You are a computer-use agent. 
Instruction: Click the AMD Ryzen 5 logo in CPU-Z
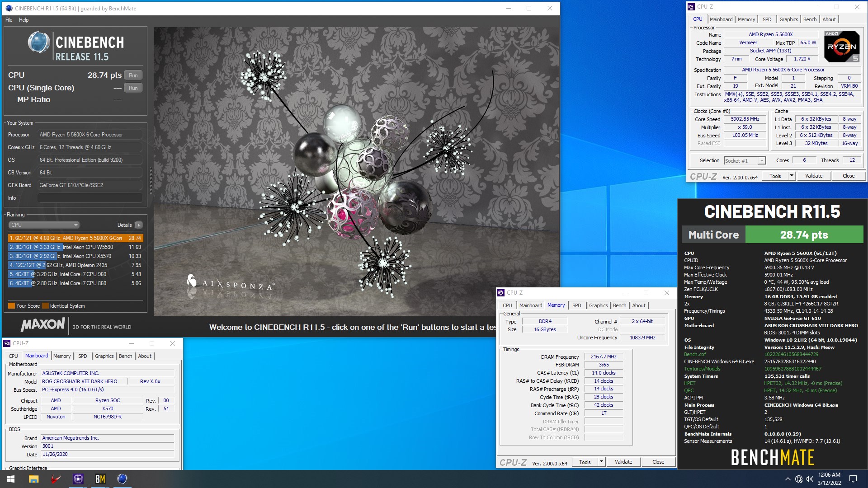tap(842, 47)
